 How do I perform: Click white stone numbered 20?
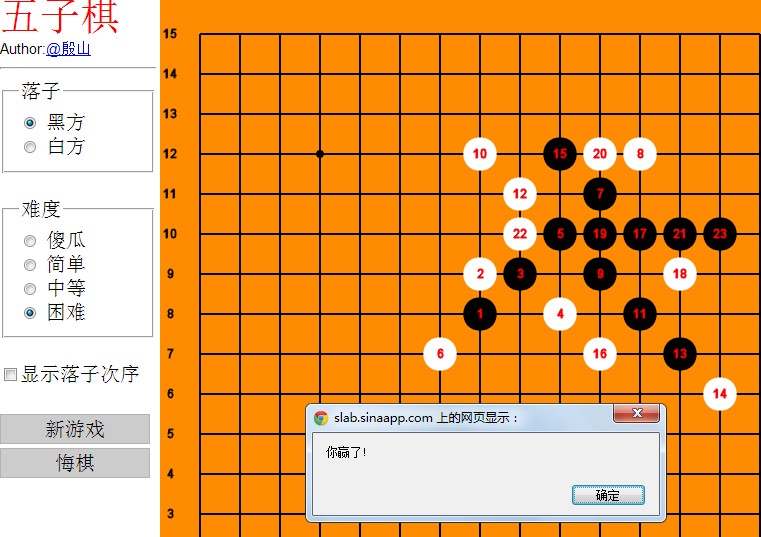(x=600, y=154)
